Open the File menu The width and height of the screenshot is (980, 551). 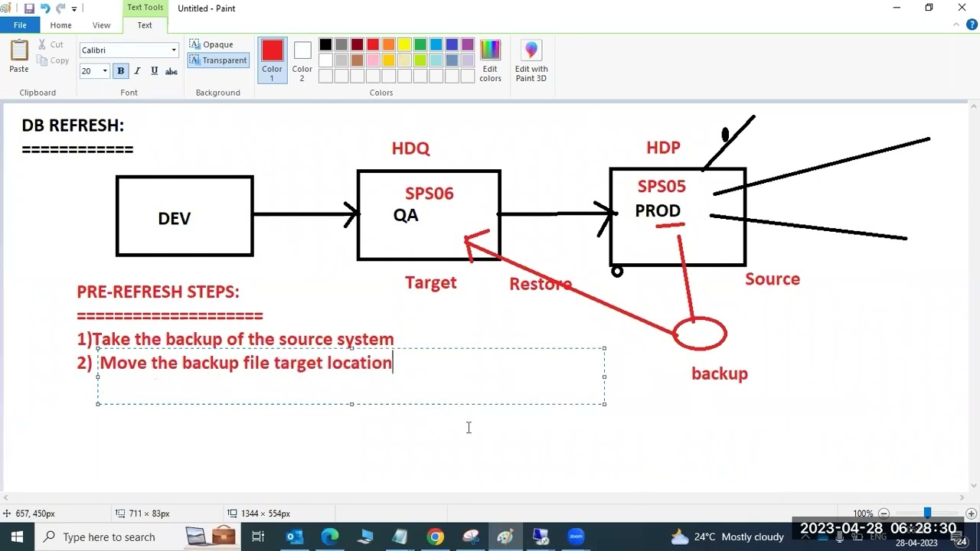tap(20, 25)
